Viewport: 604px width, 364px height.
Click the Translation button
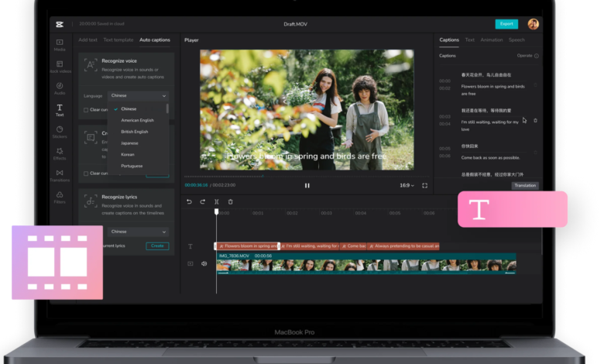pyautogui.click(x=525, y=185)
